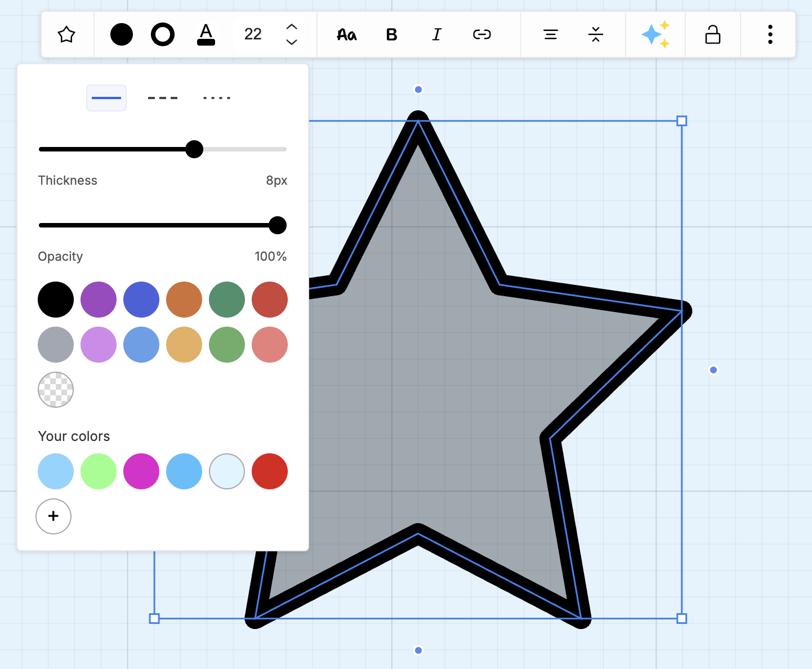Open horizontal text alignment options
The width and height of the screenshot is (812, 669).
(x=551, y=35)
